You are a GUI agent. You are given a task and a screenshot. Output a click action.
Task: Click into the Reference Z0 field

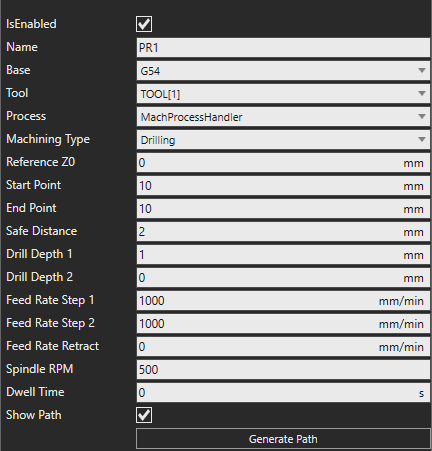[283, 163]
